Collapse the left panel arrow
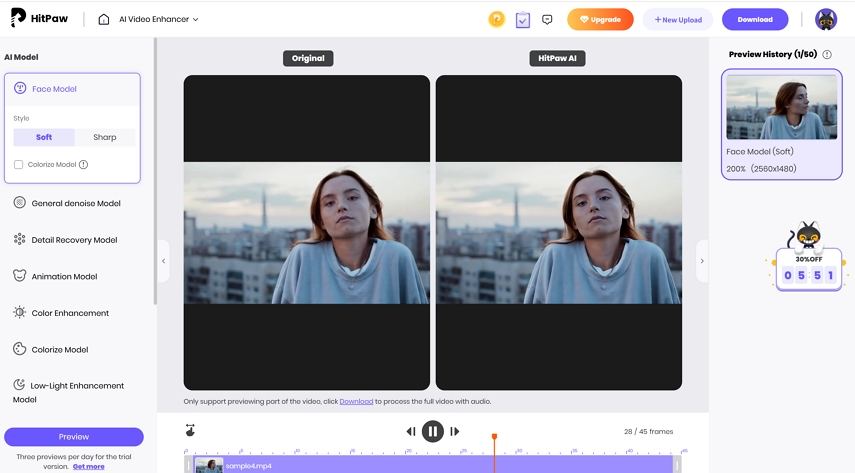855x473 pixels. pyautogui.click(x=163, y=261)
